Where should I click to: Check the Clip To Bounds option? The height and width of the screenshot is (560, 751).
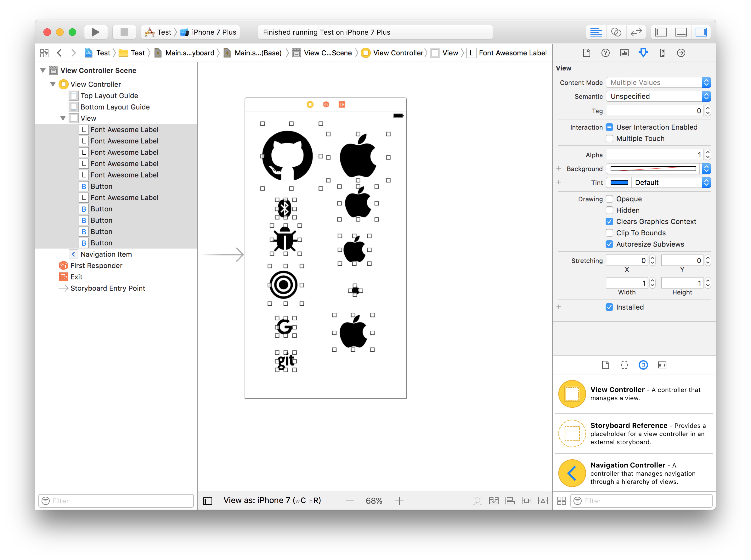[609, 233]
